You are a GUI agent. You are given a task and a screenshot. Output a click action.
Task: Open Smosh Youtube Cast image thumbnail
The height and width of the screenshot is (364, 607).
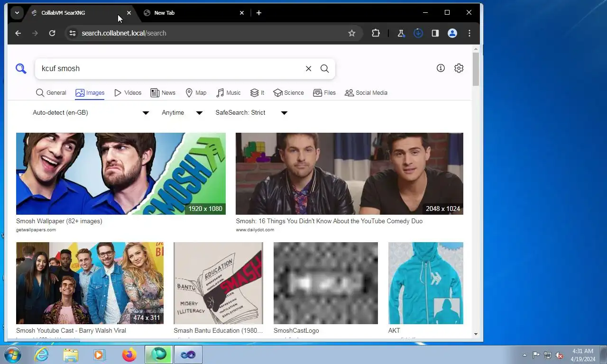tap(90, 283)
